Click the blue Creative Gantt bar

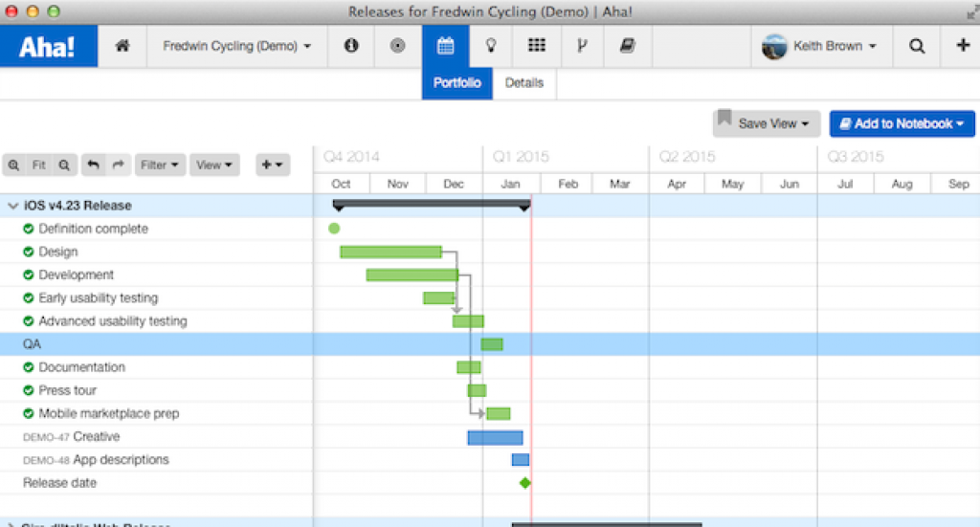click(x=495, y=437)
